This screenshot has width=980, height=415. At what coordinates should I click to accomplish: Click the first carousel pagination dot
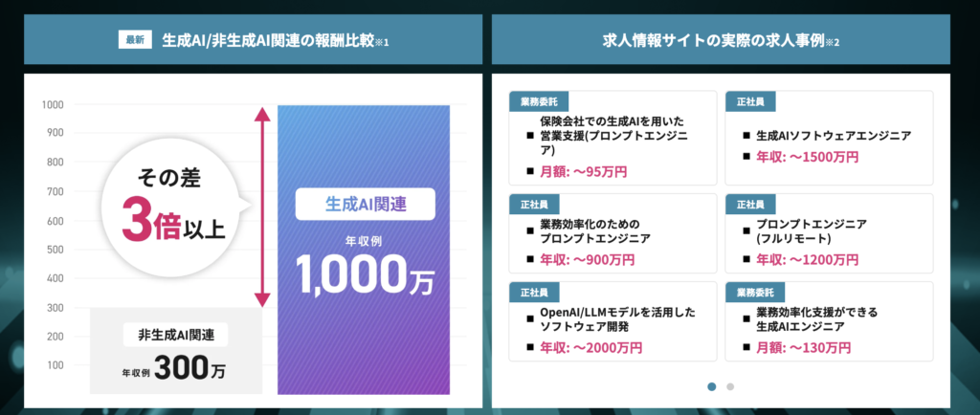(x=711, y=386)
